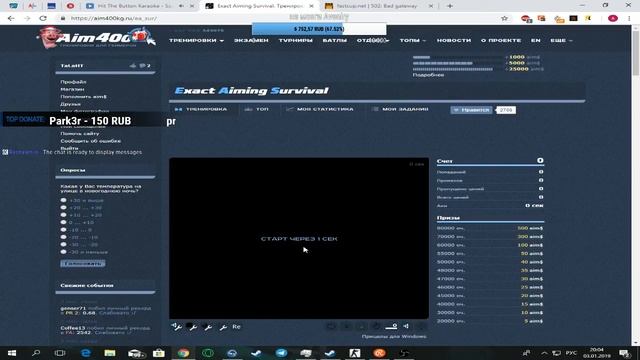Open the Помочь сайту link
640x360 pixels.
click(80, 133)
